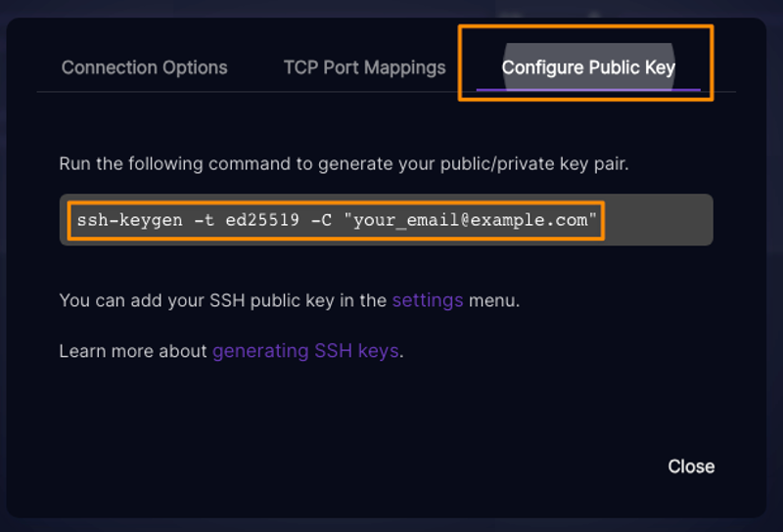The width and height of the screenshot is (783, 532).
Task: Click the -C flag in the command
Action: click(322, 220)
